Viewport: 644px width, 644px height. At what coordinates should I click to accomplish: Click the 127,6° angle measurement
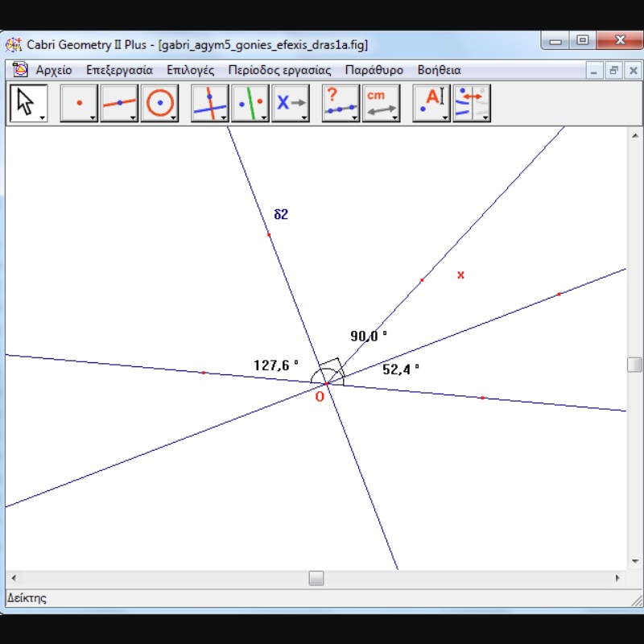point(275,365)
